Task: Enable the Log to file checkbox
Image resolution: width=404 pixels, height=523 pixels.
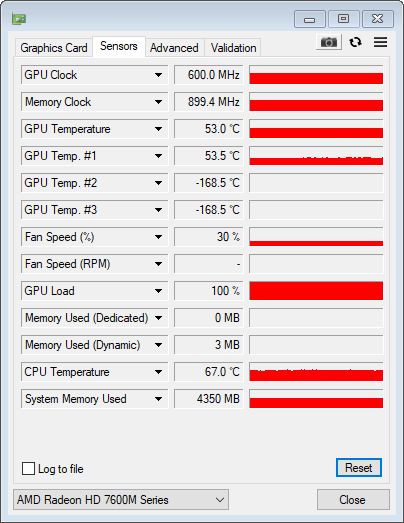Action: 28,468
